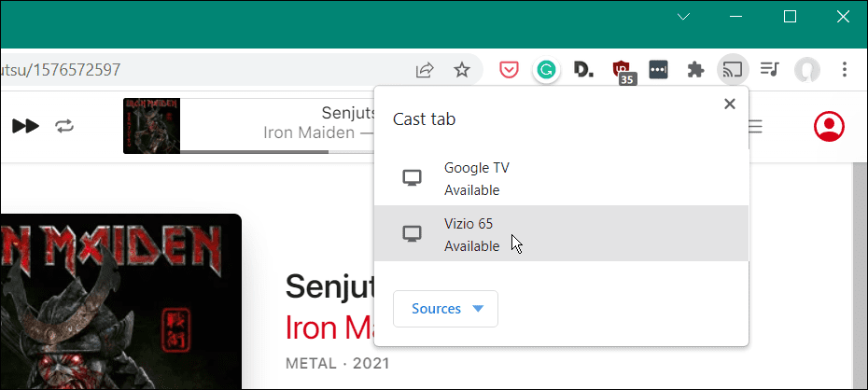This screenshot has height=390, width=868.
Task: Open the Iron Maiden artist link
Action: [x=329, y=327]
